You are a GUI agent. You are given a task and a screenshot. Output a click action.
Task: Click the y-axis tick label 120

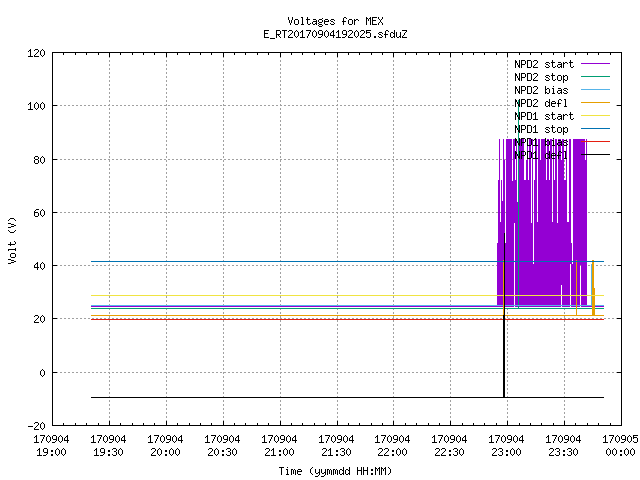36,53
